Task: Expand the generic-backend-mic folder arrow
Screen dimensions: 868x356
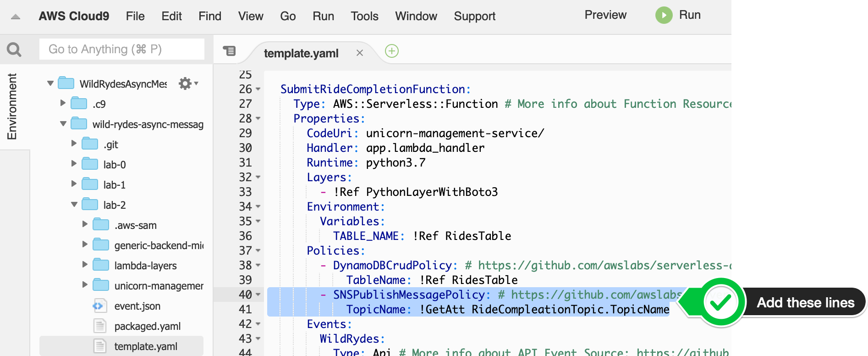Action: pyautogui.click(x=85, y=244)
